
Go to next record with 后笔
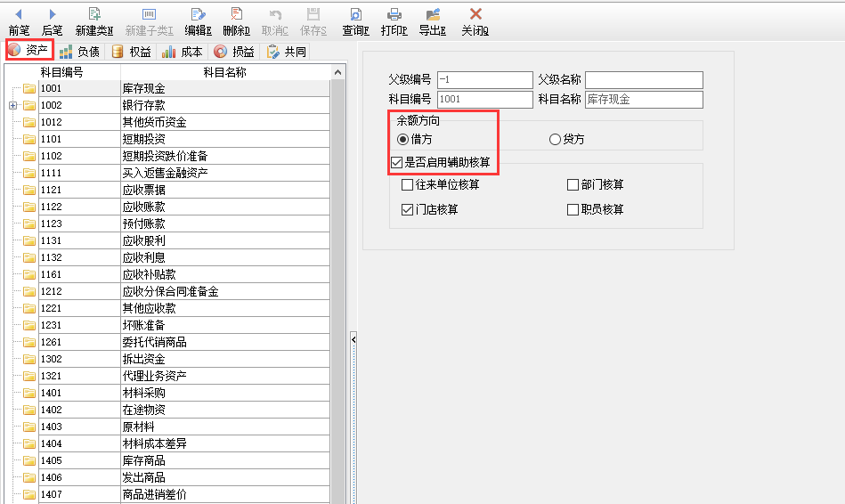click(53, 22)
